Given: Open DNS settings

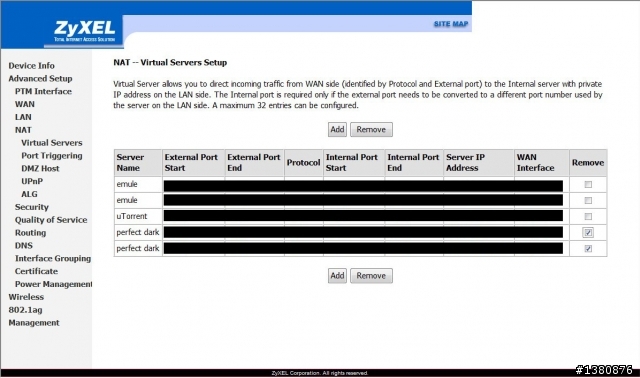Looking at the screenshot, I should [x=24, y=246].
